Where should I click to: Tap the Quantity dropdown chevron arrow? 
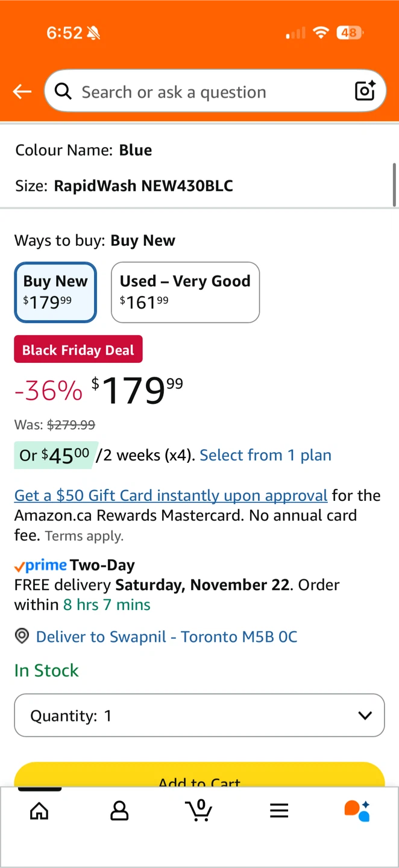[x=365, y=715]
